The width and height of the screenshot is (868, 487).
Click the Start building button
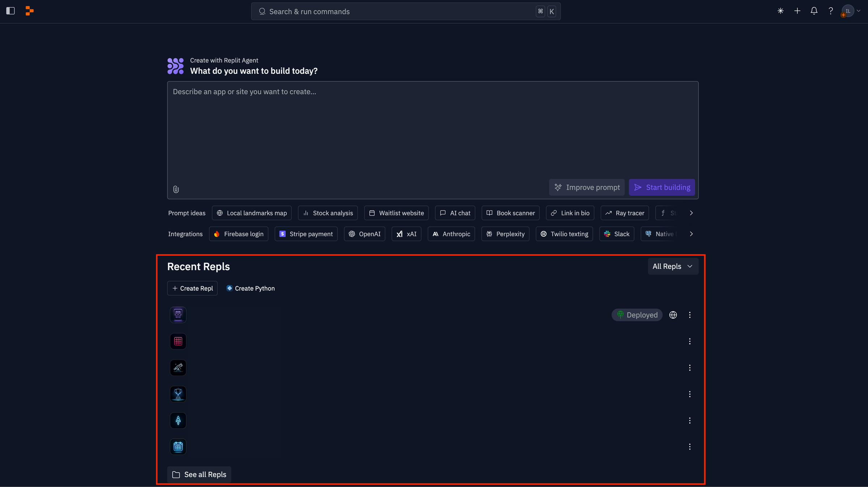[661, 187]
